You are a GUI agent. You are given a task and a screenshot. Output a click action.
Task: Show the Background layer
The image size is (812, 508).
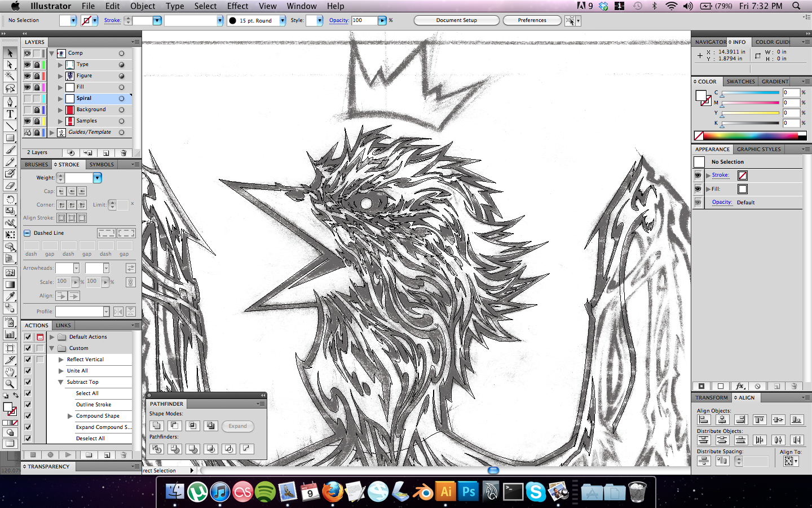pos(27,110)
